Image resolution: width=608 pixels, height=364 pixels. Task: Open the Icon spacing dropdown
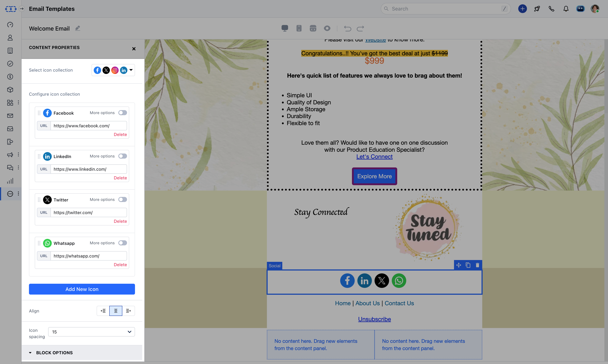coord(91,332)
